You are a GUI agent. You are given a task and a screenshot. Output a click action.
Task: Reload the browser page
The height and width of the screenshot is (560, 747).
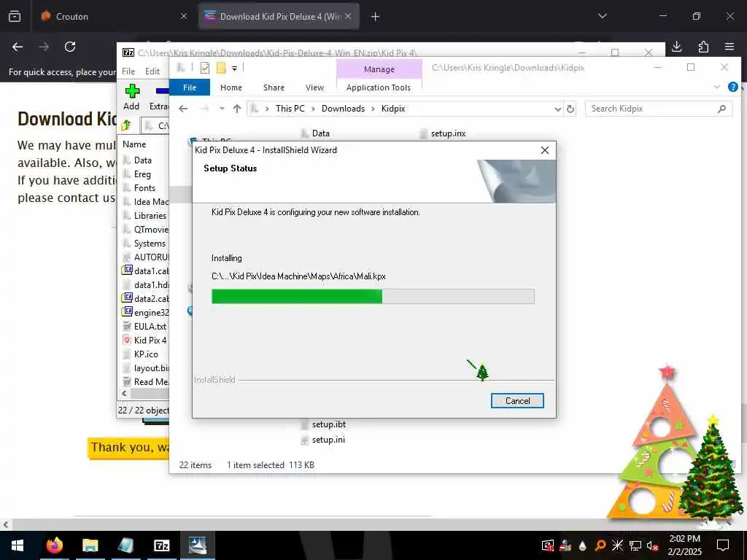pos(70,47)
